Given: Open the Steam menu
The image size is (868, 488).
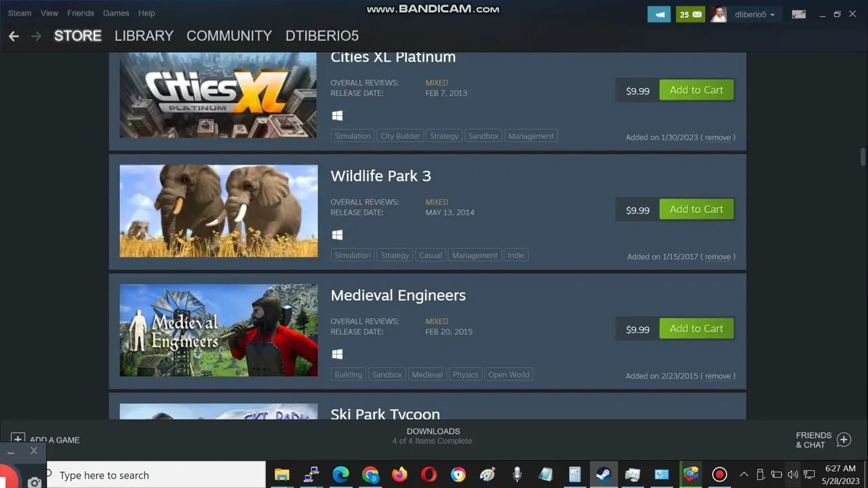Looking at the screenshot, I should [x=20, y=13].
